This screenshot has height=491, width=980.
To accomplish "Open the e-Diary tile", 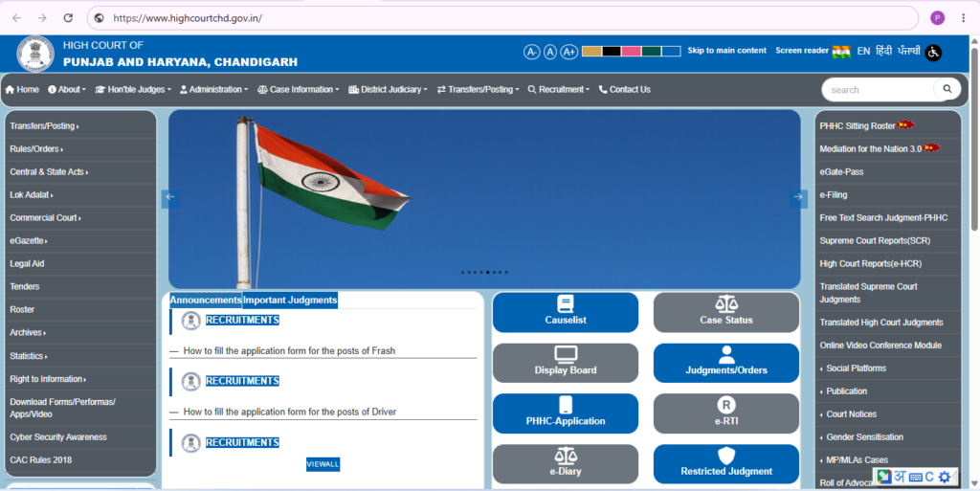I will pos(565,464).
